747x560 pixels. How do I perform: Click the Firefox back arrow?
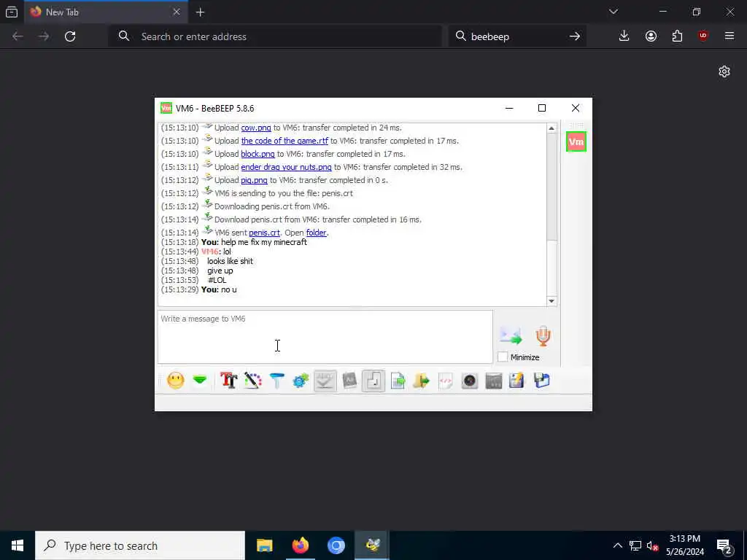pos(18,36)
